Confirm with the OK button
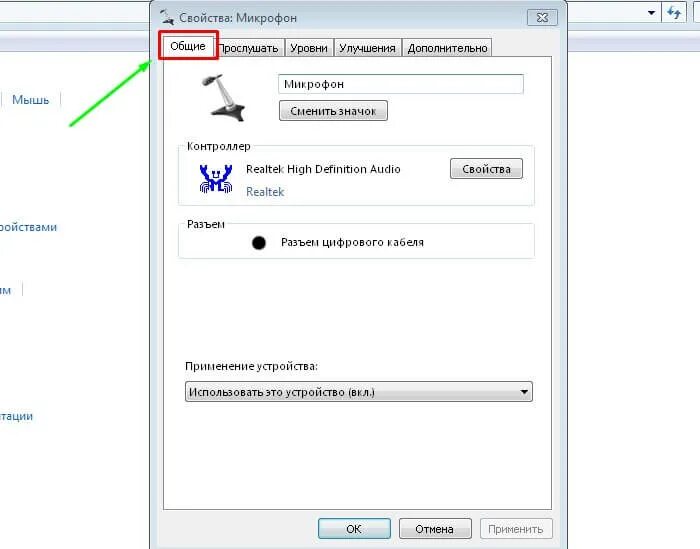 coord(354,529)
